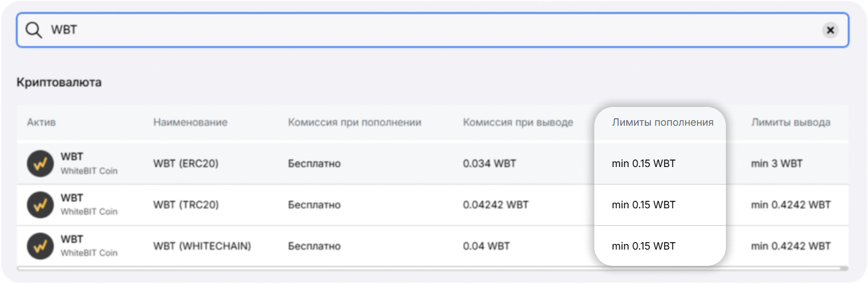Viewport: 868px width, 284px height.
Task: Click the 0.04242 WBT withdrawal fee
Action: (496, 205)
